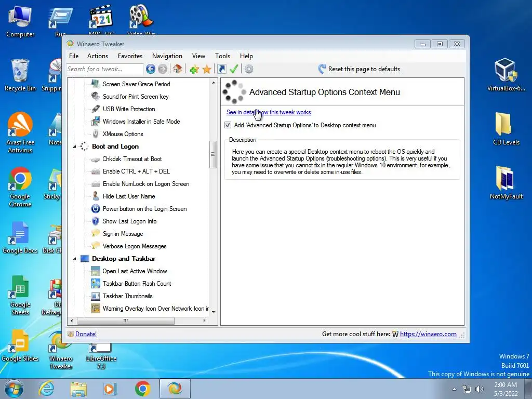Select Verbose Logon Messages
The image size is (532, 399).
(x=135, y=246)
